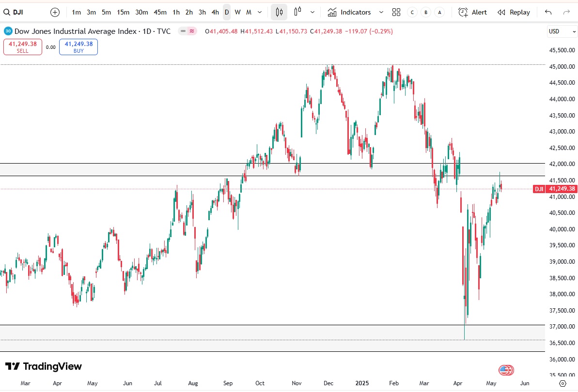Screen dimensions: 578x392
Task: Click the undo arrow
Action: [x=548, y=12]
